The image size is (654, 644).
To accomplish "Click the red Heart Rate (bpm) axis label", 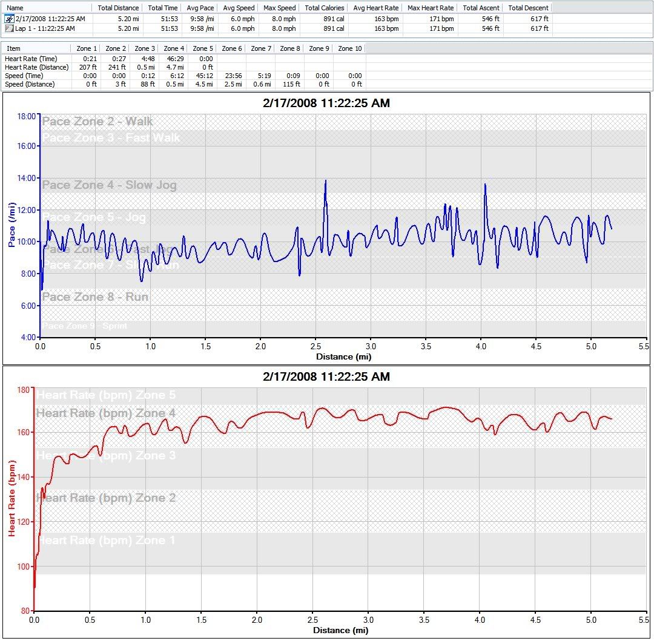I will tap(12, 498).
